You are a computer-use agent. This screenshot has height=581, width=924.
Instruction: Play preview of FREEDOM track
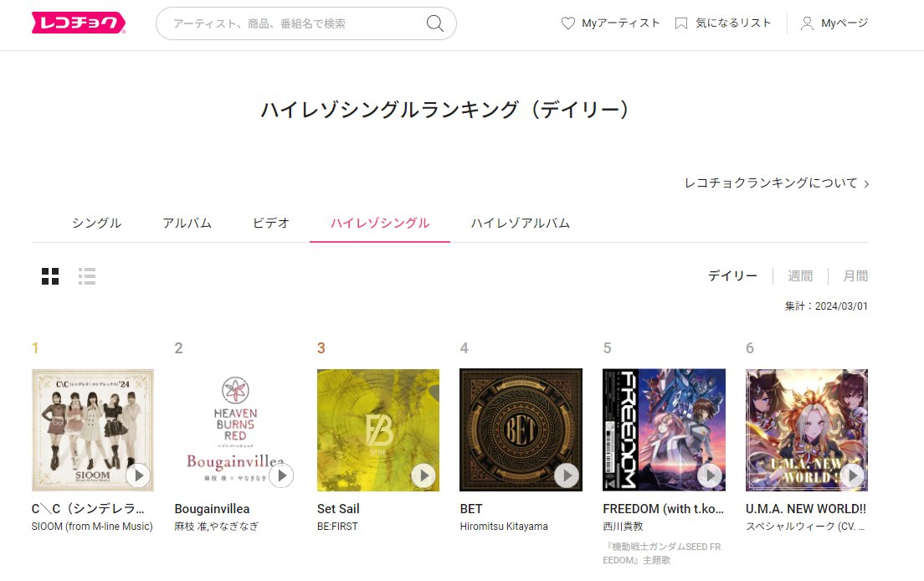tap(710, 475)
